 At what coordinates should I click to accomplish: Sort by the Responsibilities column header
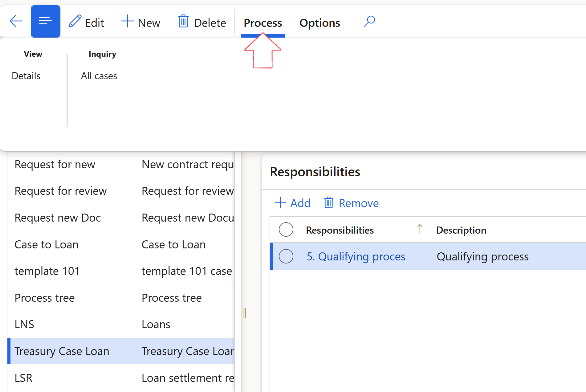pos(340,230)
